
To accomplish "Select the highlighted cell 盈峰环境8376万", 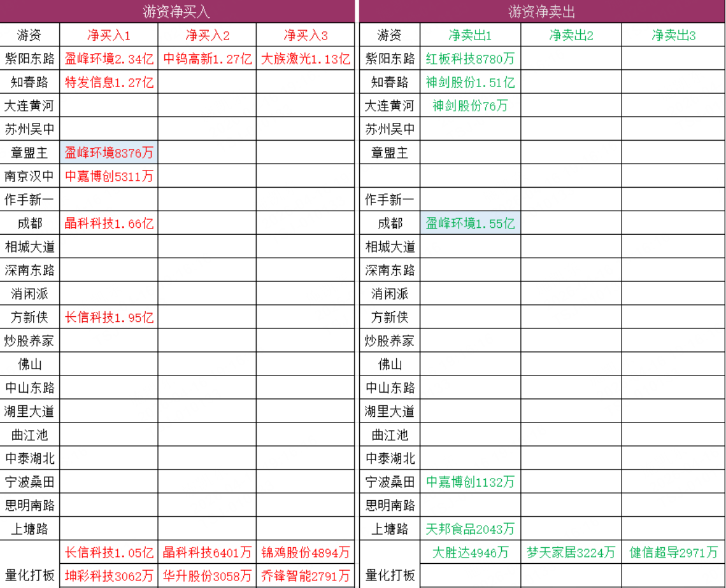I will point(109,153).
